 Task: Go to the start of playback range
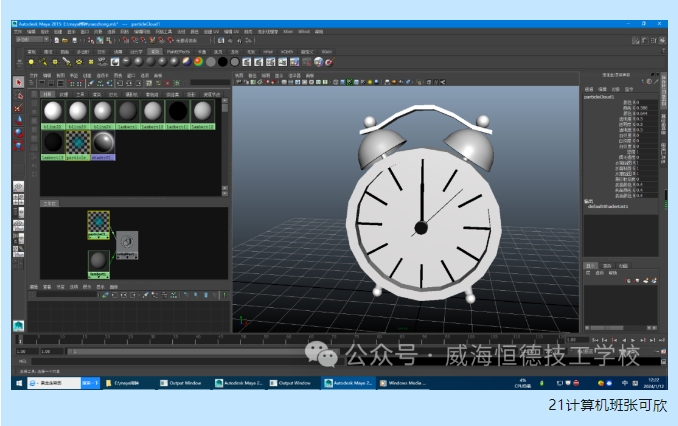[x=595, y=340]
